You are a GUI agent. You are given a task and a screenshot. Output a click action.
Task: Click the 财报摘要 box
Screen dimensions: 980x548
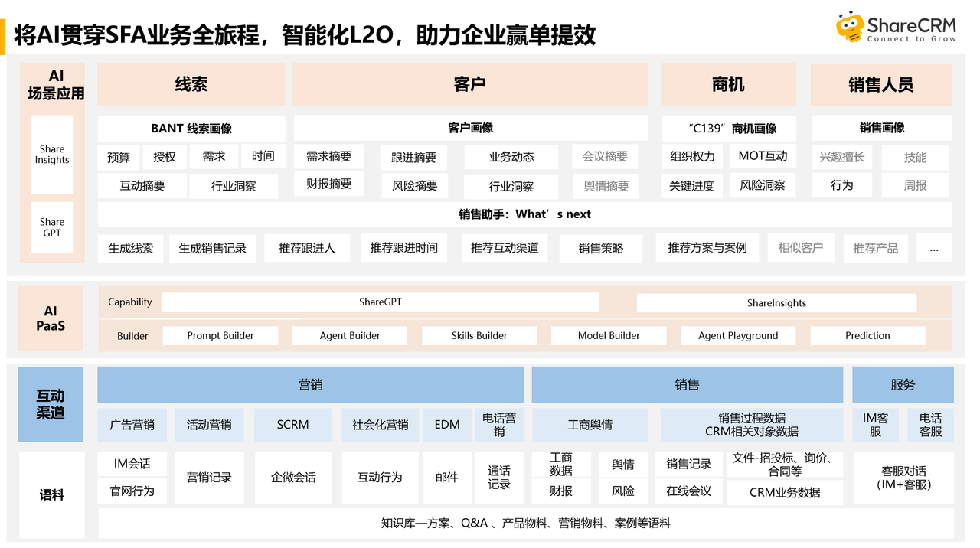329,184
